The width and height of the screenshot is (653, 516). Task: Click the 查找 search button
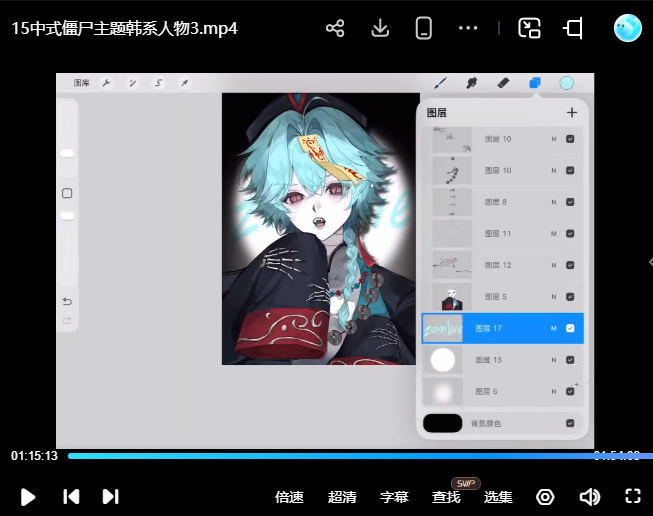click(x=446, y=497)
